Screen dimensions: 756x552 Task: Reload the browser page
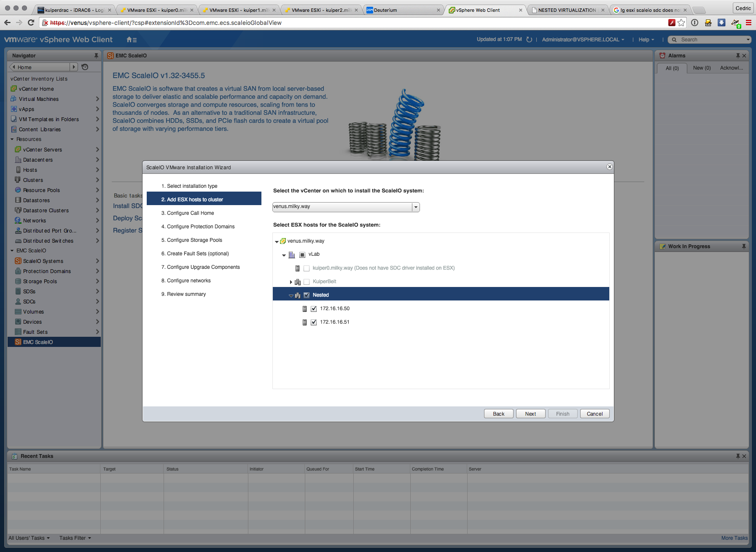click(x=31, y=23)
